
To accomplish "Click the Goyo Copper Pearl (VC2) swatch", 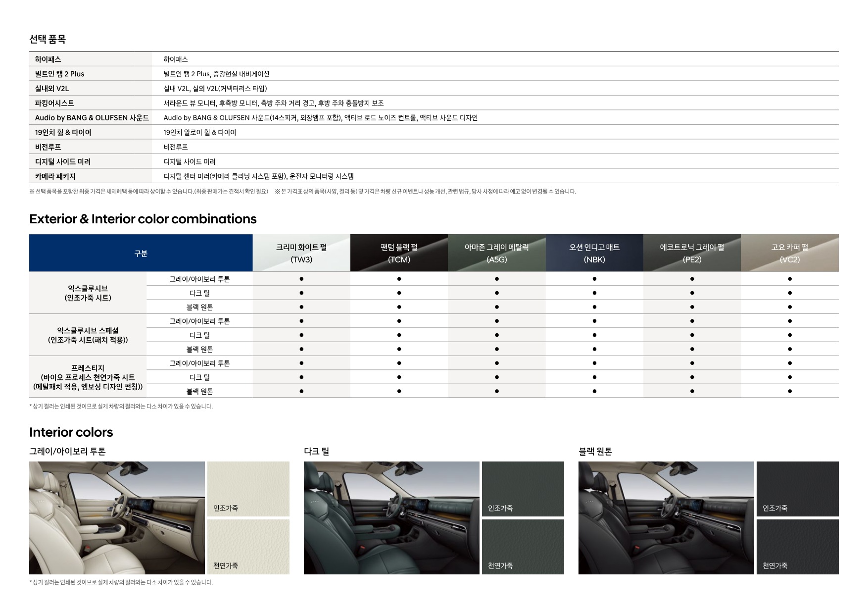I will point(789,253).
